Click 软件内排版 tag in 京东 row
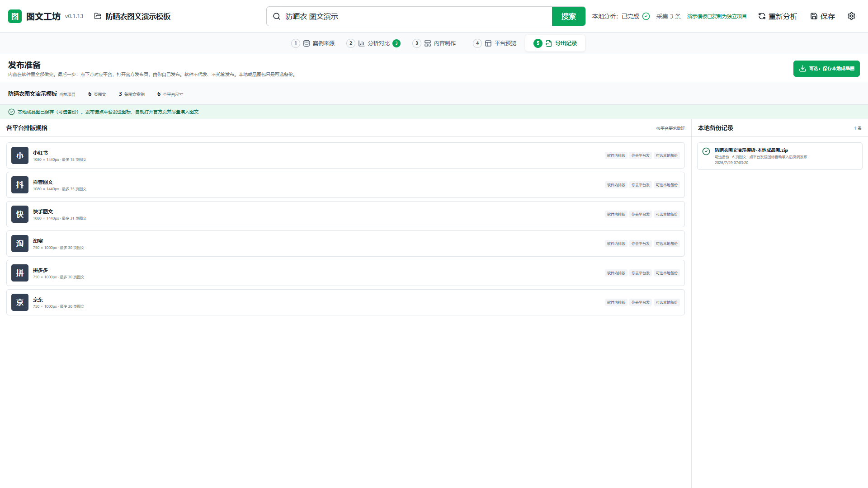The width and height of the screenshot is (868, 488). pyautogui.click(x=616, y=303)
